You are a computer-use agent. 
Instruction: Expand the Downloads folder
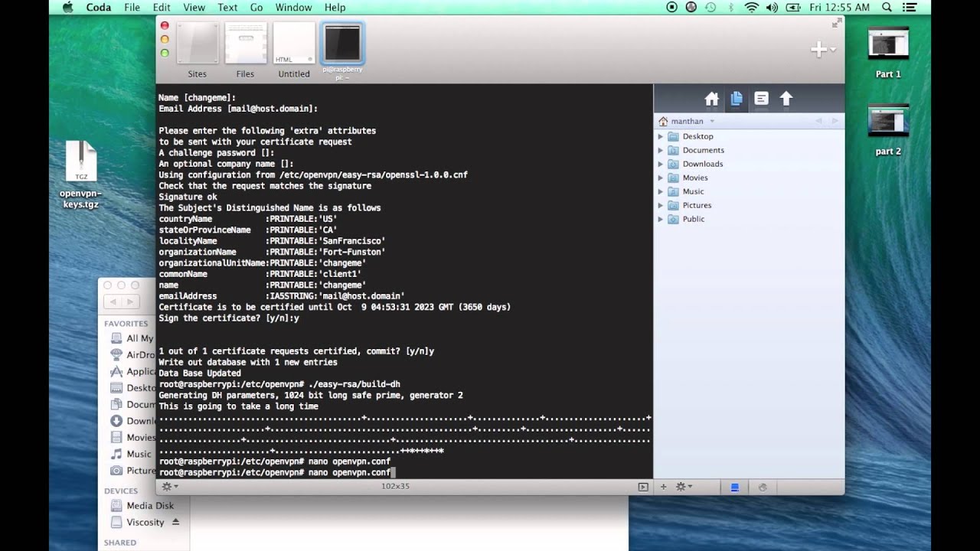coord(661,164)
